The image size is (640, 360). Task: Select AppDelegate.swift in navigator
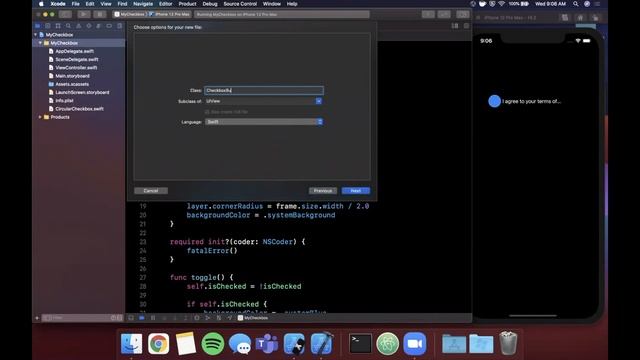tap(75, 51)
